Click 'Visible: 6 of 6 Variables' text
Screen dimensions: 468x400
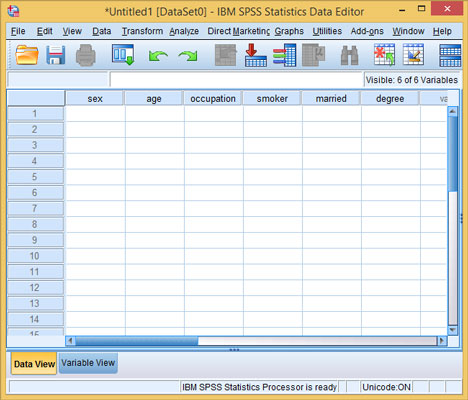click(x=412, y=80)
